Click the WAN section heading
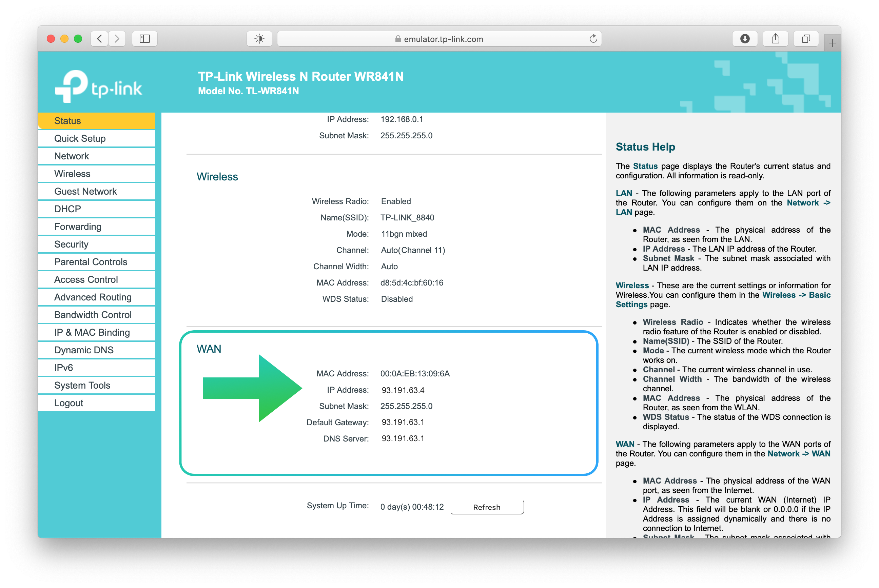The height and width of the screenshot is (588, 879). (x=209, y=349)
